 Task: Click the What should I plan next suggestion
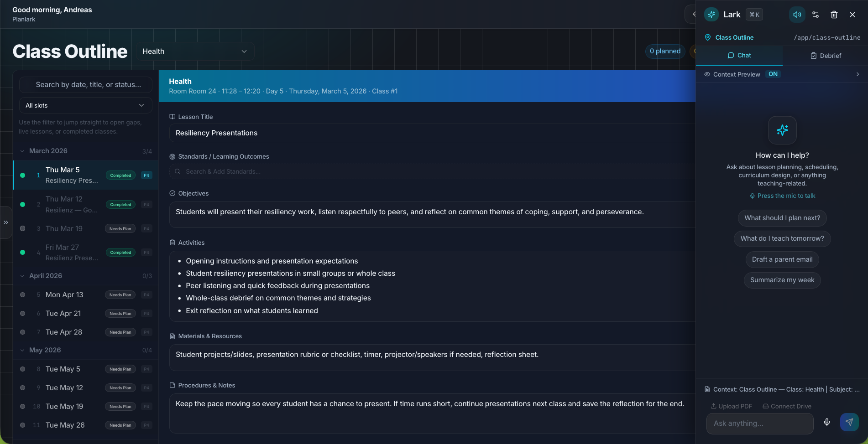(782, 218)
